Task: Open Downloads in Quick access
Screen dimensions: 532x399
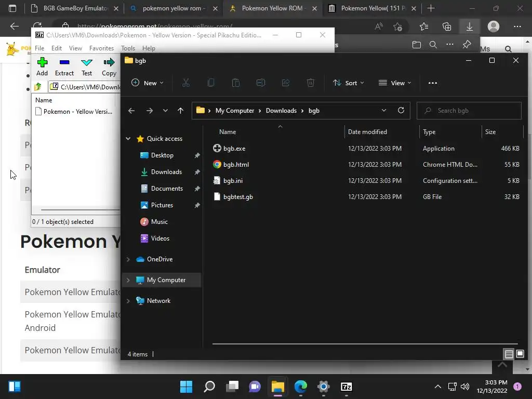Action: 166,171
